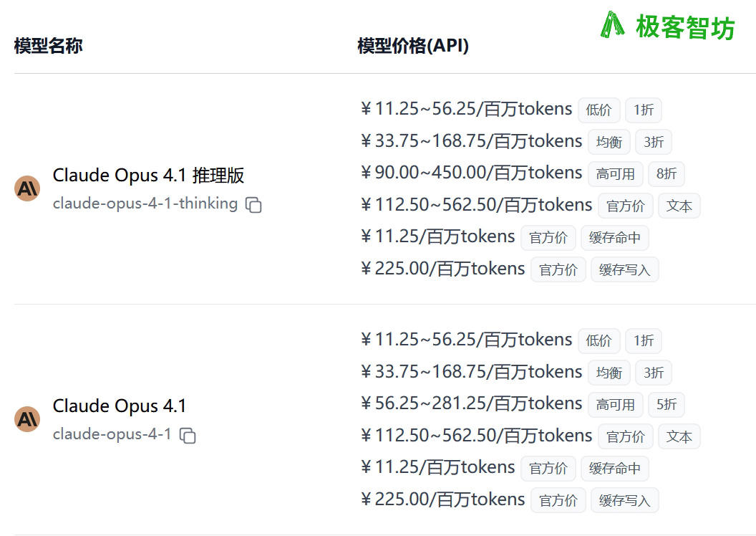Viewport: 756px width, 536px height.
Task: Click 均衡 tag in the claude-opus-4-1 row
Action: (609, 373)
